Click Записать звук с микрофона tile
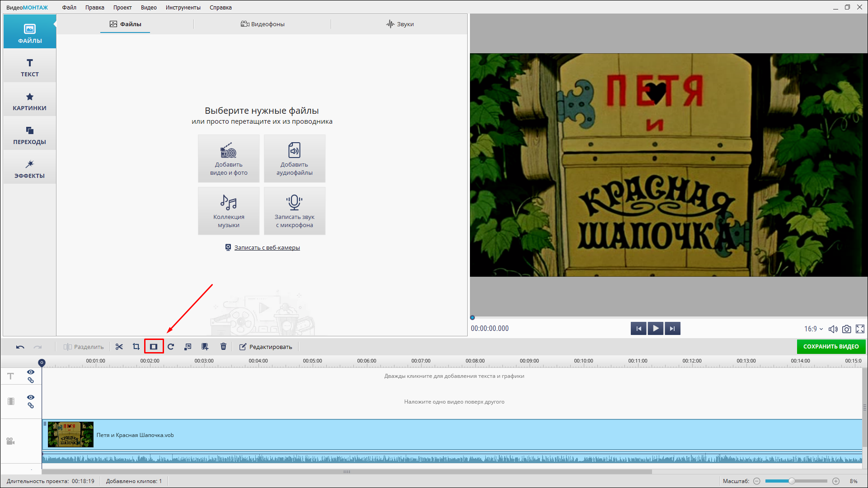 click(x=295, y=211)
